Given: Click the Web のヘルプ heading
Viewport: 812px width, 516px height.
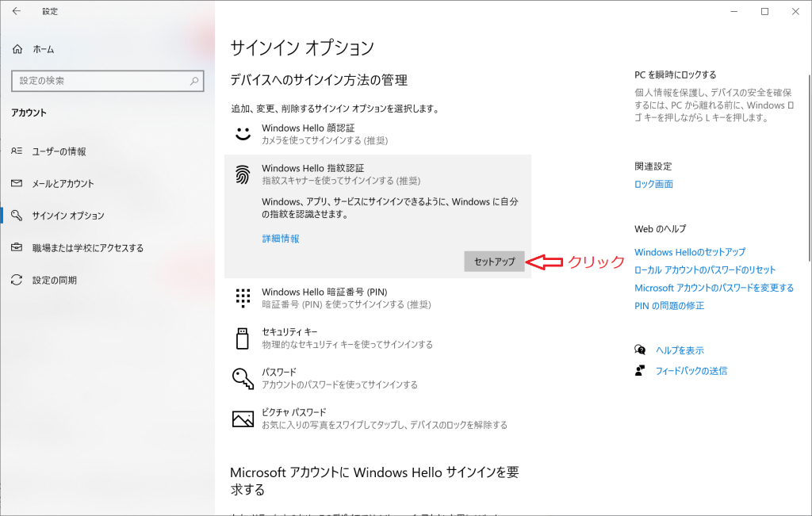Looking at the screenshot, I should [x=661, y=229].
